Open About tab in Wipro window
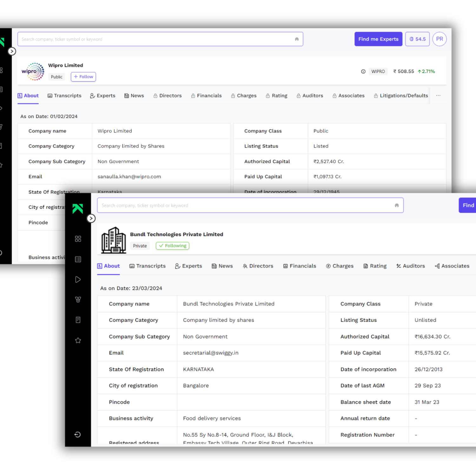This screenshot has height=476, width=476. (x=28, y=96)
